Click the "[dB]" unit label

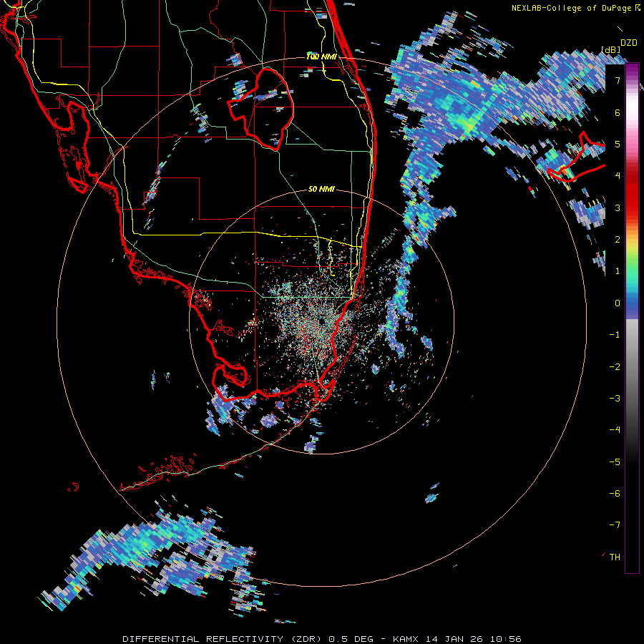click(611, 49)
